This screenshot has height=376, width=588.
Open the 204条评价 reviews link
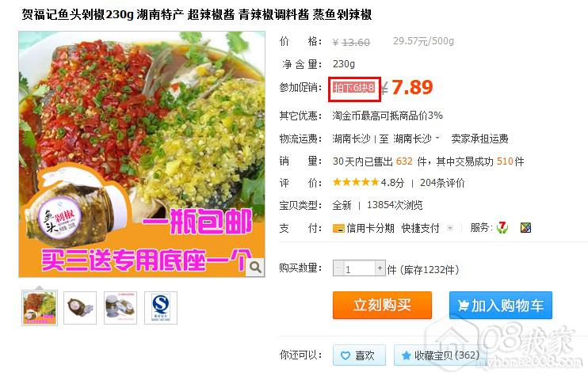point(442,183)
